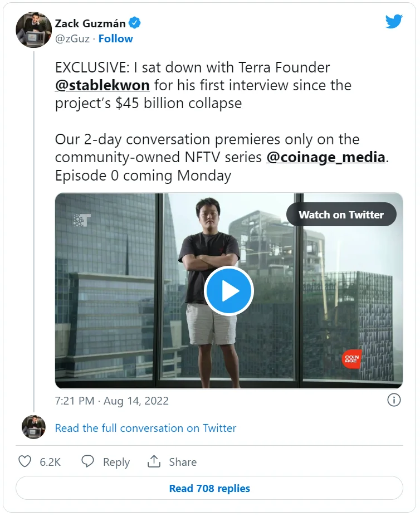This screenshot has height=516, width=420.
Task: Click the blue verified badge
Action: [135, 23]
